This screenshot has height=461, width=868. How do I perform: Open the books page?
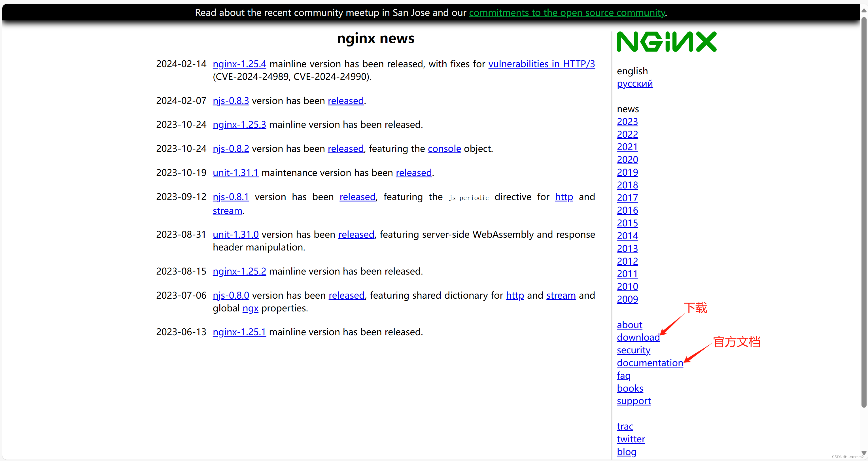tap(630, 388)
